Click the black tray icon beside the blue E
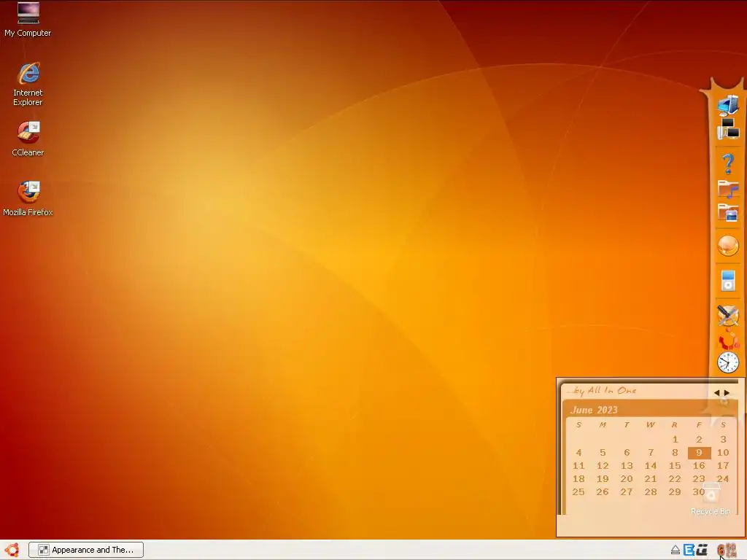Viewport: 747px width, 560px height. coord(702,550)
